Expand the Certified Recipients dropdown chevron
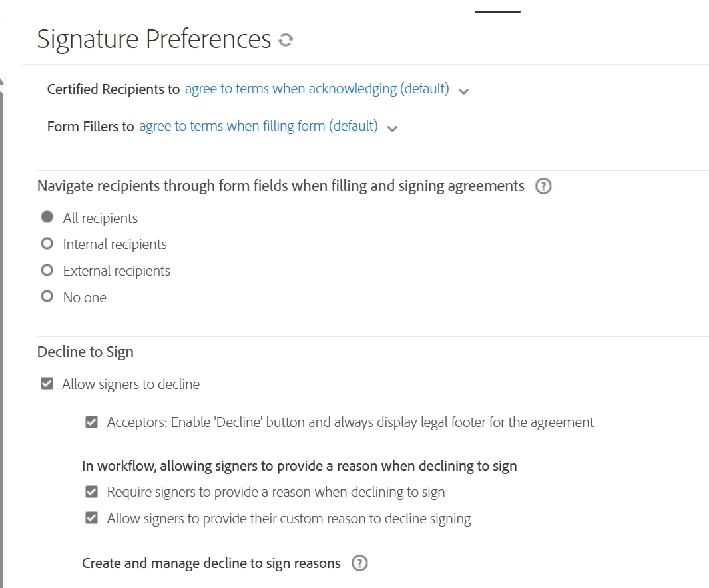Screen dimensions: 709x588 point(464,91)
